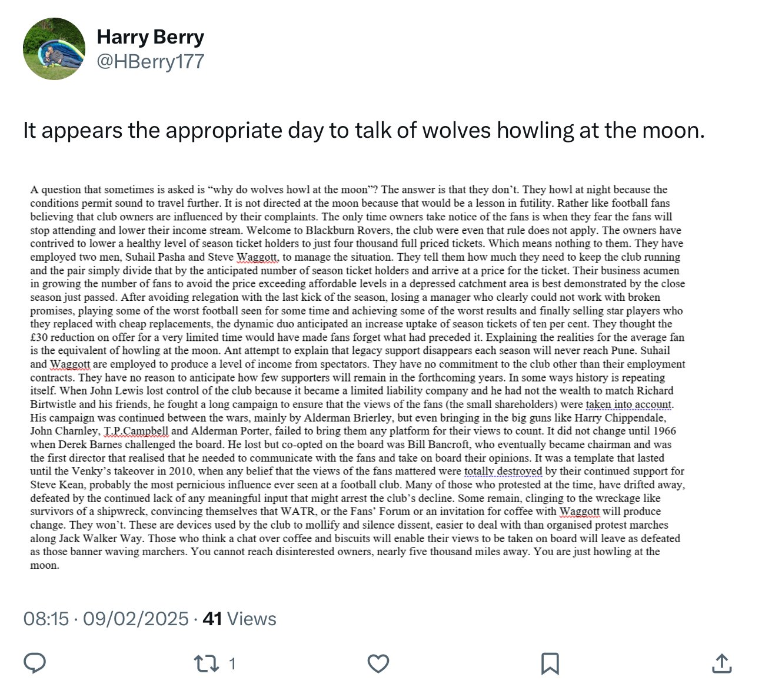This screenshot has width=762, height=700.
Task: Click the repost count number 1
Action: tap(232, 664)
